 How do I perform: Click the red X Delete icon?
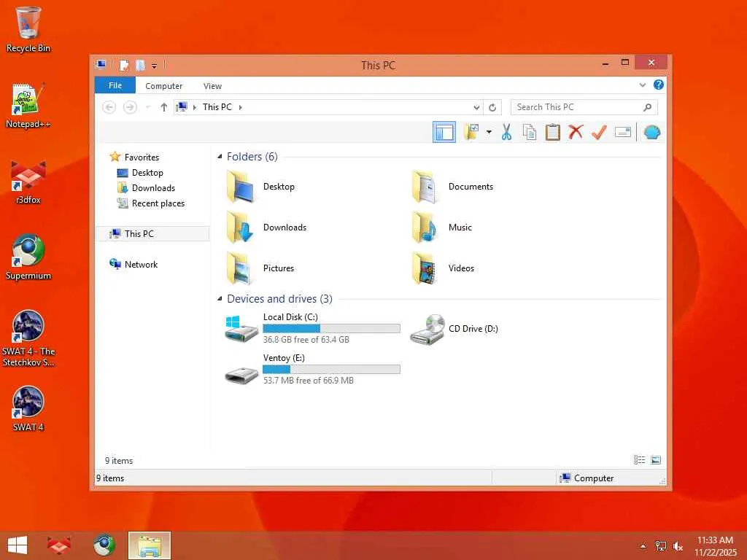(576, 132)
